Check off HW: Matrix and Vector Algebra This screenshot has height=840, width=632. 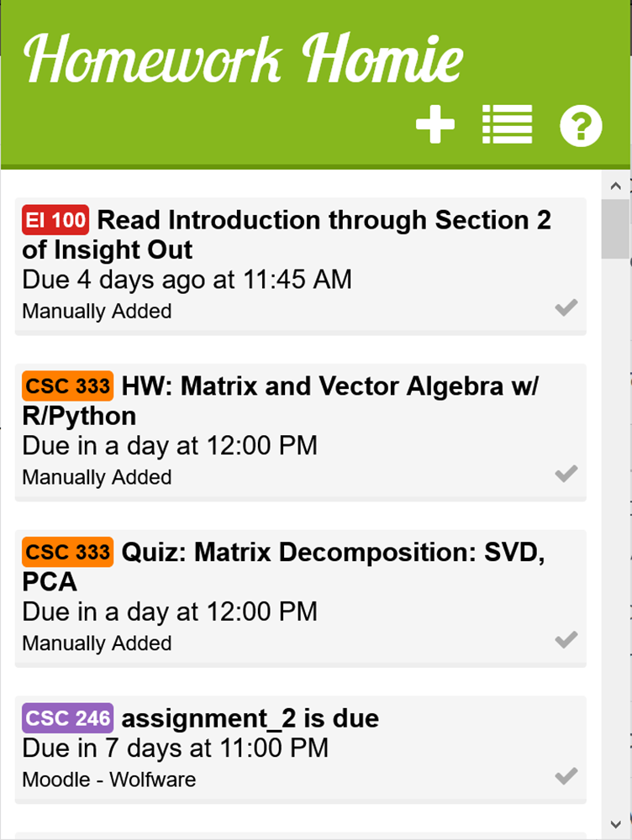[x=566, y=474]
